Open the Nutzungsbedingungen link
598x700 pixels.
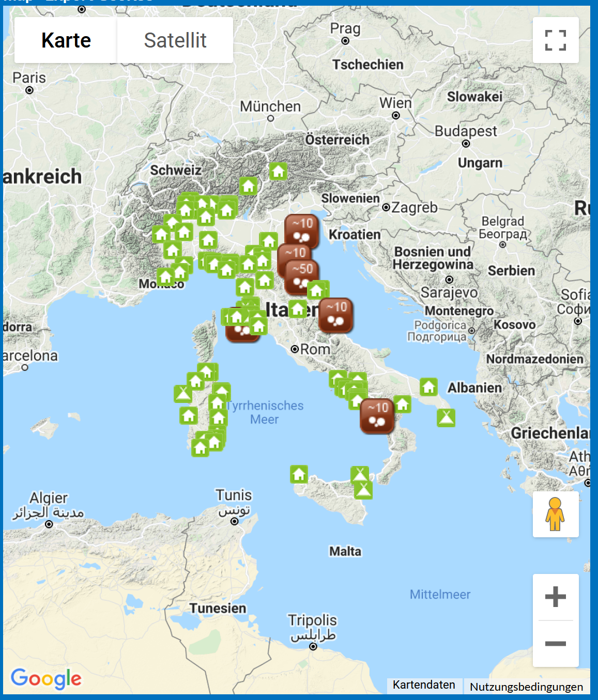coord(526,687)
